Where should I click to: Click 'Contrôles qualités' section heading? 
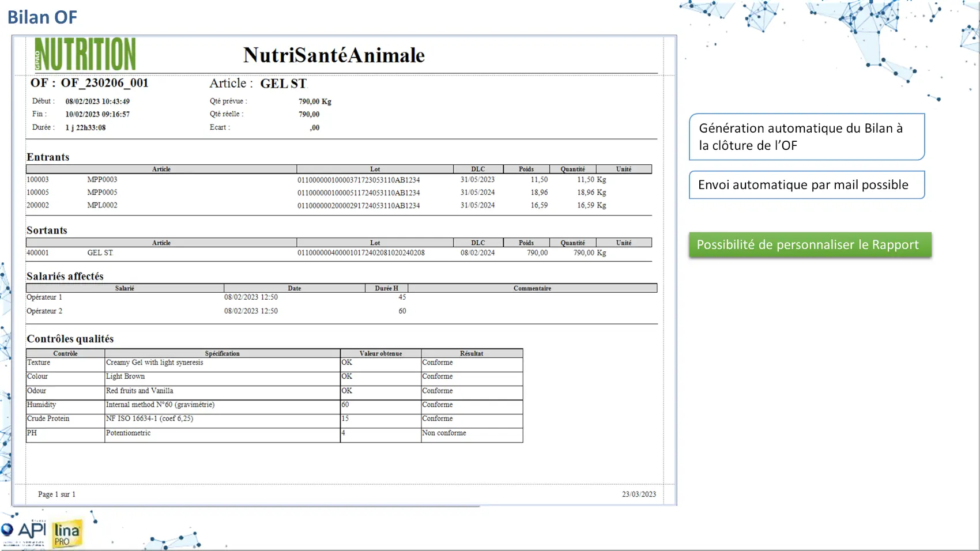click(70, 339)
